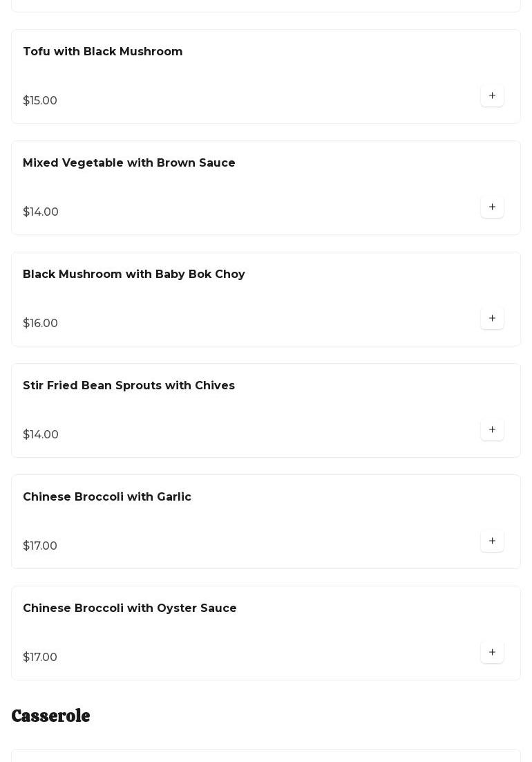Click the Mixed Vegetable $14.00 price

coord(41,212)
